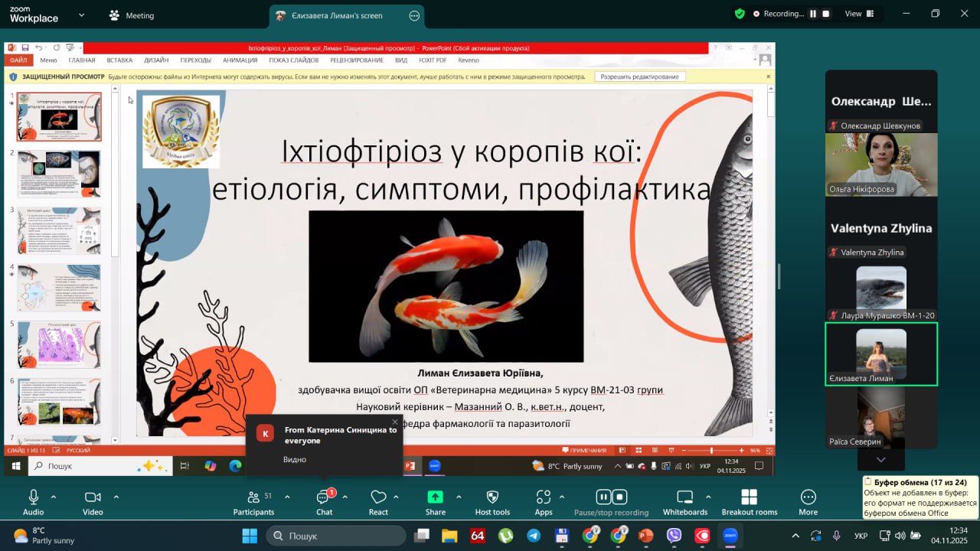Open Breakout rooms
Image resolution: width=980 pixels, height=551 pixels.
point(749,497)
